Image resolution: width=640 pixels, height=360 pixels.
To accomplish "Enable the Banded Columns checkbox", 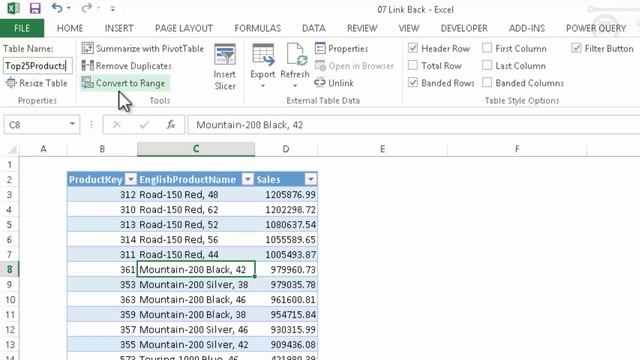I will pos(487,82).
